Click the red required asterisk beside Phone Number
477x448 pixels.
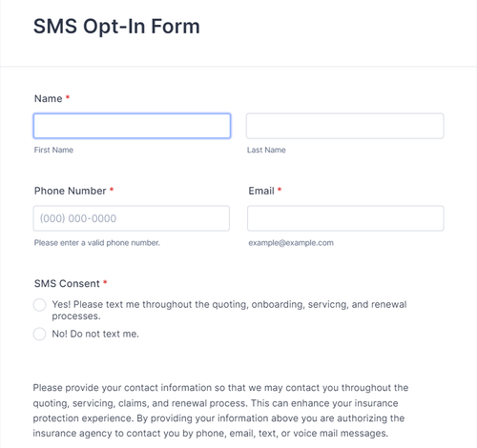coord(112,190)
